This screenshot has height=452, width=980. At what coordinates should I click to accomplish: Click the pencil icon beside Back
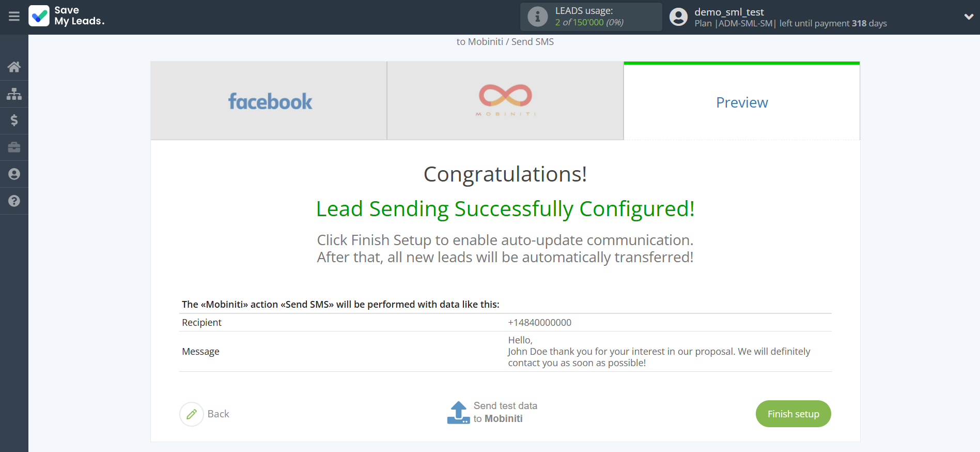pos(191,414)
